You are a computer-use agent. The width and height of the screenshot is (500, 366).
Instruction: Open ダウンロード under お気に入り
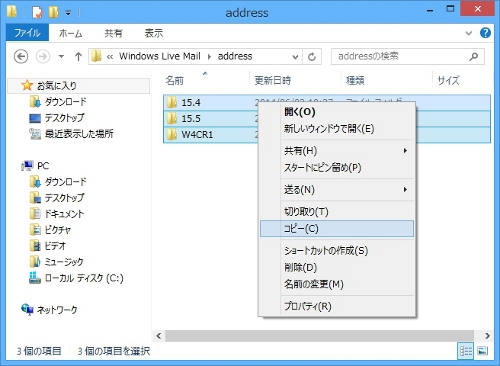[x=65, y=102]
